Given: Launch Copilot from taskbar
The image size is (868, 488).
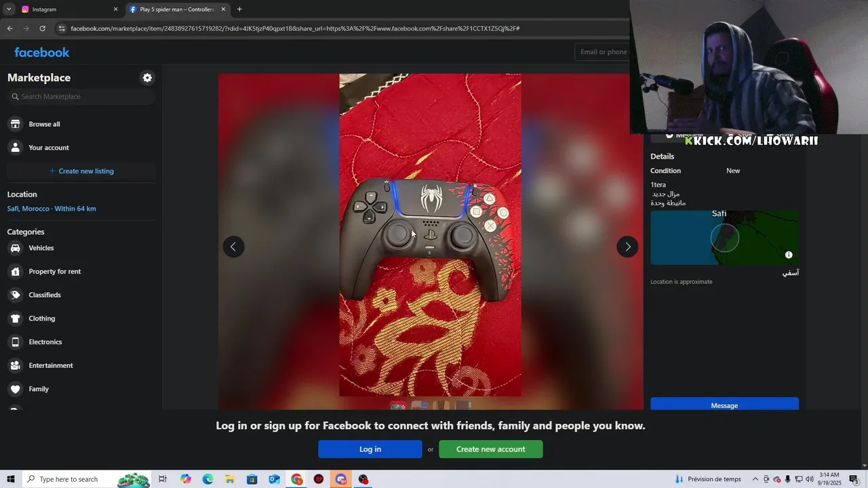Looking at the screenshot, I should click(x=186, y=479).
